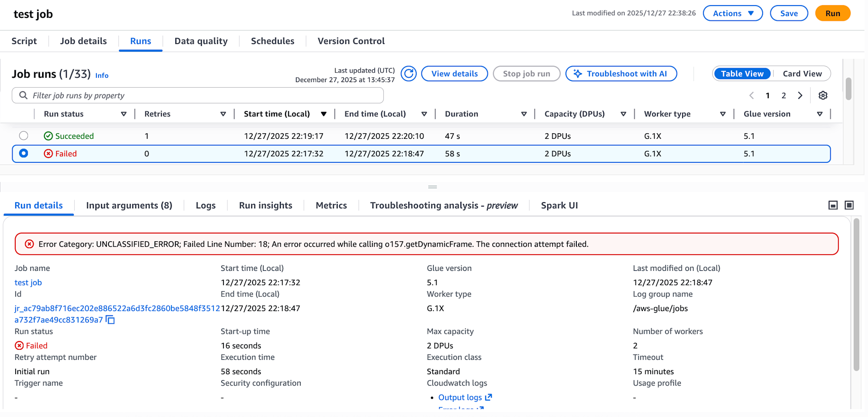
Task: Switch to Card View
Action: pyautogui.click(x=802, y=74)
